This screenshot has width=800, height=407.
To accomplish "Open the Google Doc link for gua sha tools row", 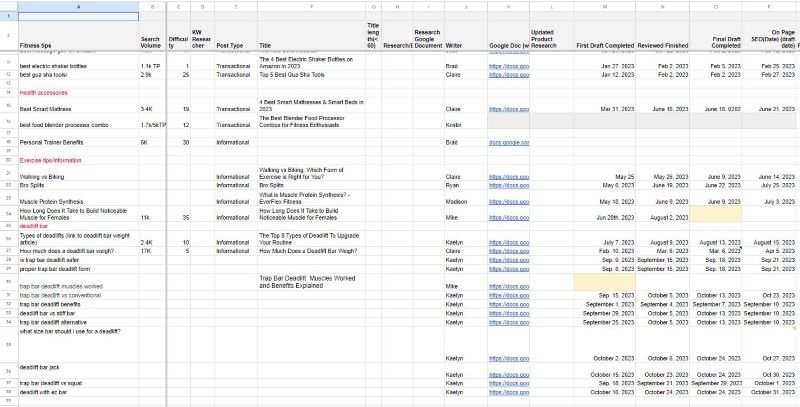I will tap(509, 74).
